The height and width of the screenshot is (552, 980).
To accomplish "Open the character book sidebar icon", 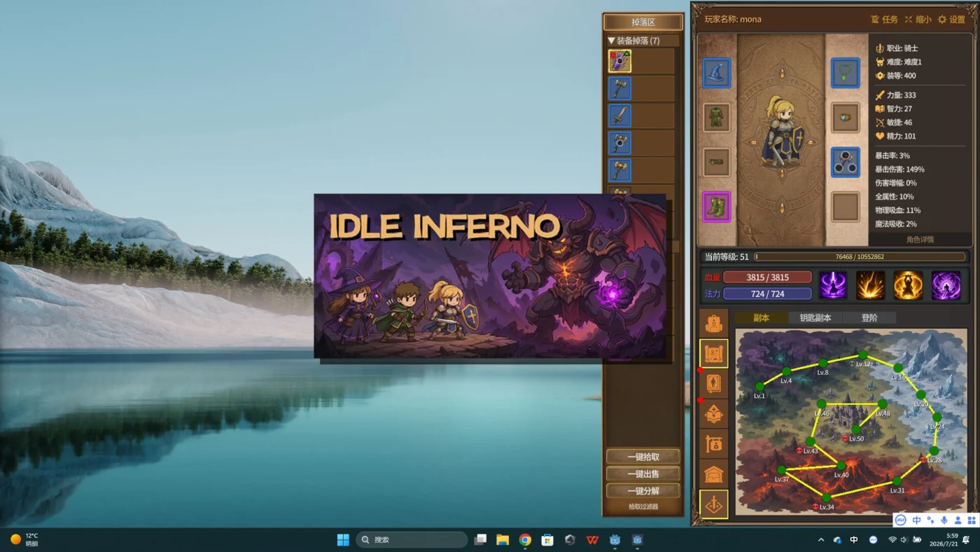I will 714,384.
